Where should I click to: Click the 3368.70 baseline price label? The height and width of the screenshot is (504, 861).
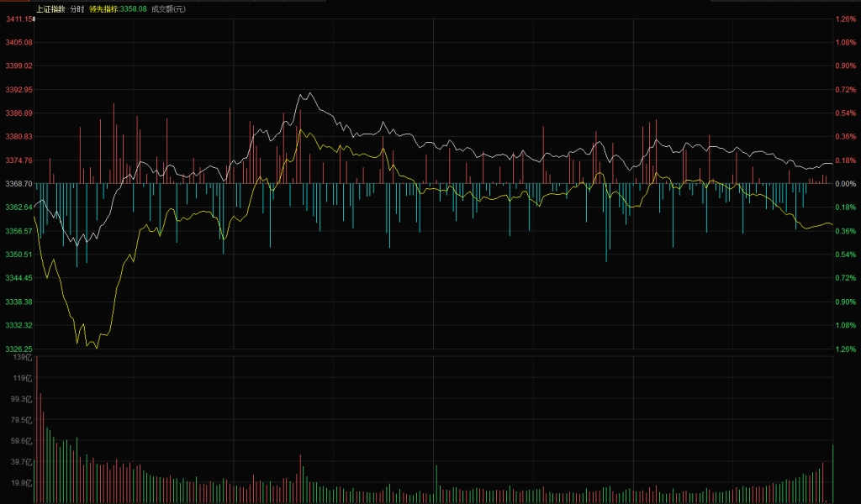tap(18, 183)
